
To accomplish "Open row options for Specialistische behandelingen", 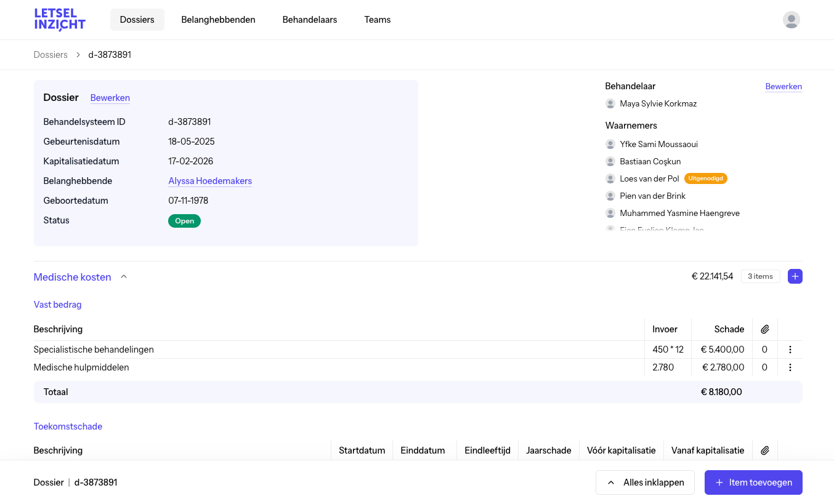I will click(790, 350).
